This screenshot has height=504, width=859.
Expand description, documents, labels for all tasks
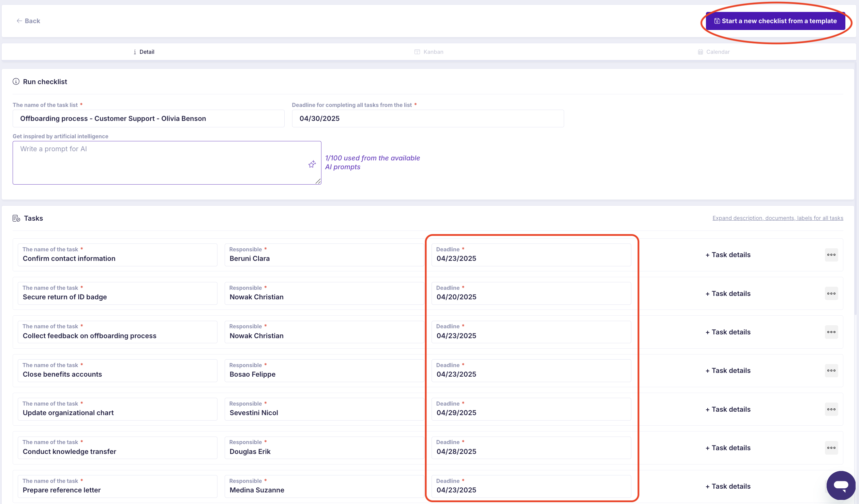pos(778,218)
